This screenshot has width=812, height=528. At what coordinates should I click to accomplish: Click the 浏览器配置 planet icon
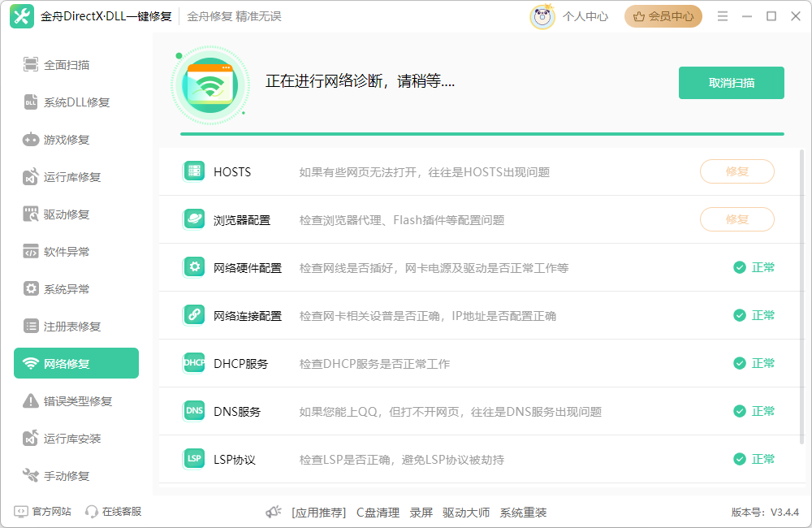(194, 219)
